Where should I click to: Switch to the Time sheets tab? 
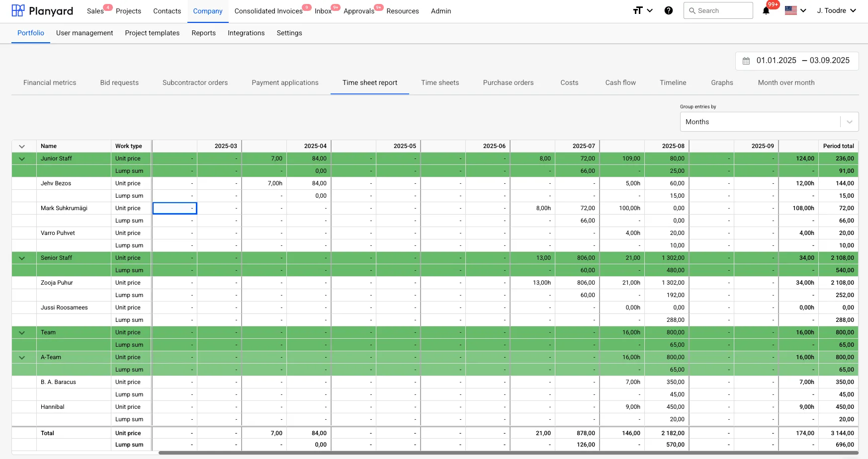click(439, 82)
